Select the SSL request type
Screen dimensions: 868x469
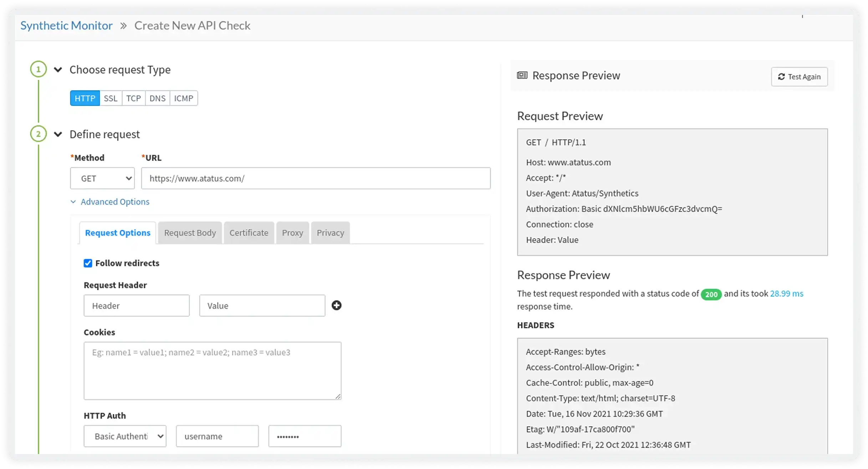tap(111, 98)
